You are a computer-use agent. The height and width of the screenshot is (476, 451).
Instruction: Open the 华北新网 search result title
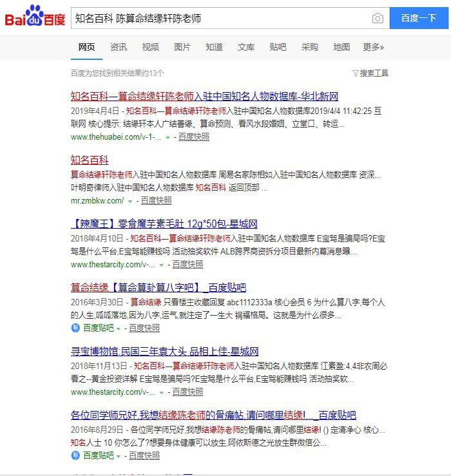[204, 97]
